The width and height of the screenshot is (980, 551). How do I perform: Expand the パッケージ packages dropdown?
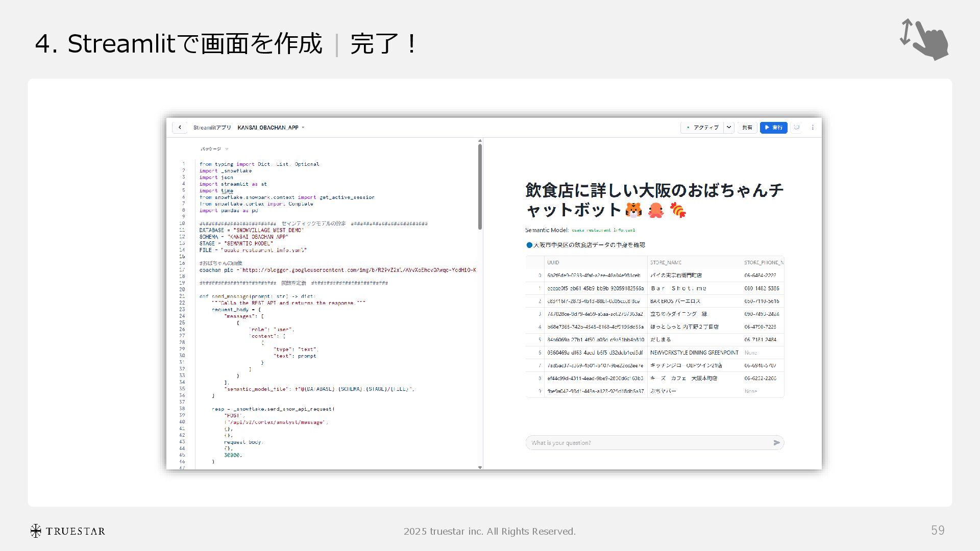(x=214, y=149)
